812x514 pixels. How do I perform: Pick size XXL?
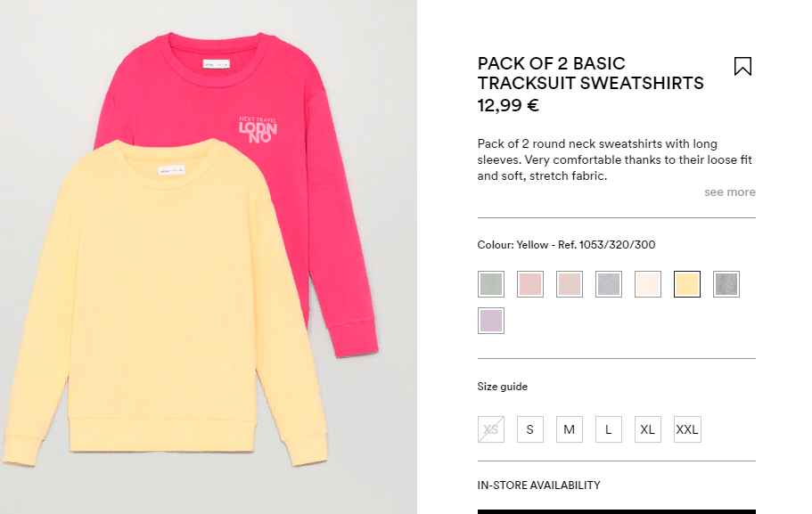[x=687, y=429]
